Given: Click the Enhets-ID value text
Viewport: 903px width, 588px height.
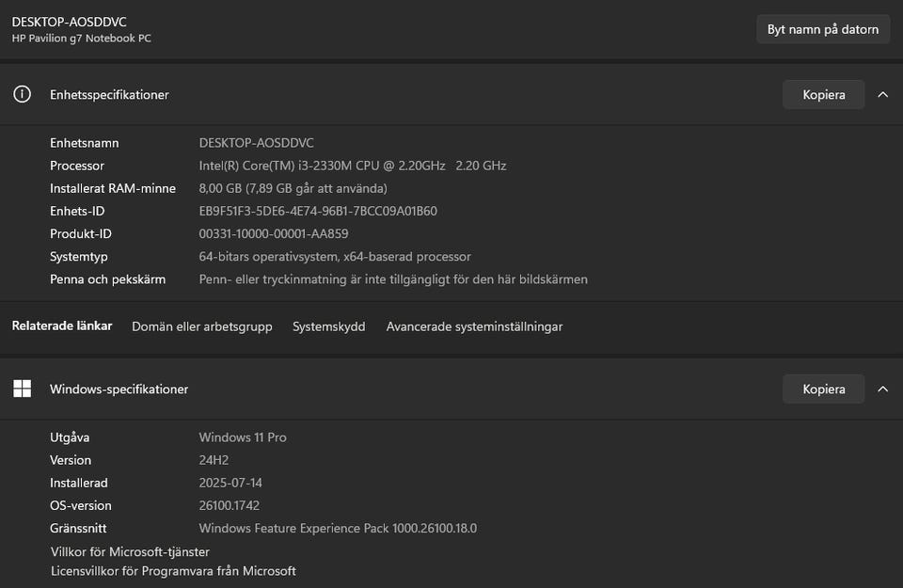Looking at the screenshot, I should (x=318, y=211).
